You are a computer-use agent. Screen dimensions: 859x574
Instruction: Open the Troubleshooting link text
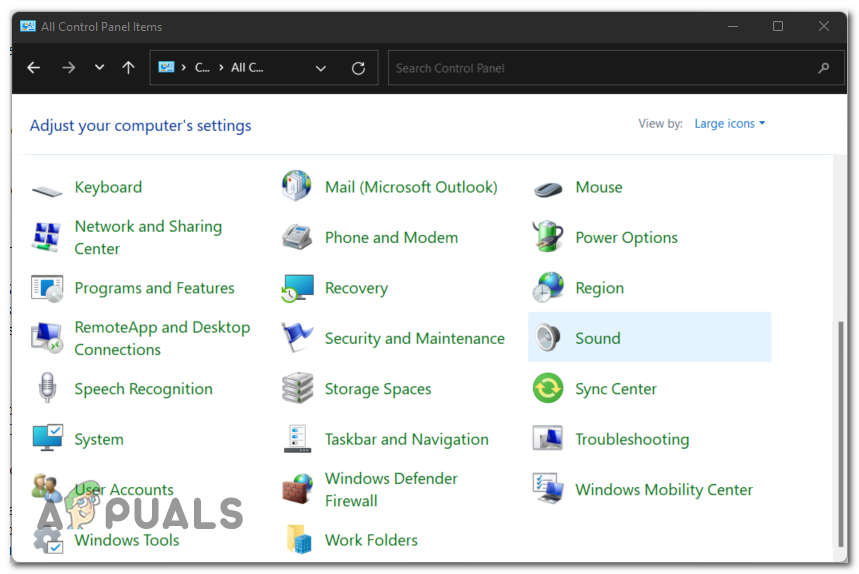(x=632, y=439)
